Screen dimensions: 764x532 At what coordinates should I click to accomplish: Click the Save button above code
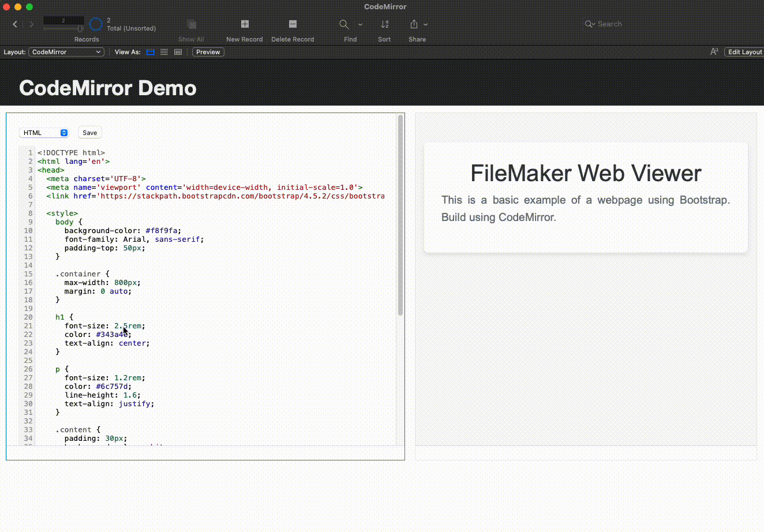tap(90, 133)
